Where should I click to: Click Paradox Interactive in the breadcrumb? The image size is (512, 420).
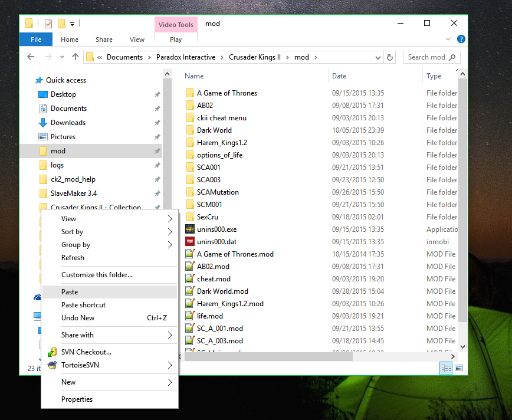click(x=186, y=57)
